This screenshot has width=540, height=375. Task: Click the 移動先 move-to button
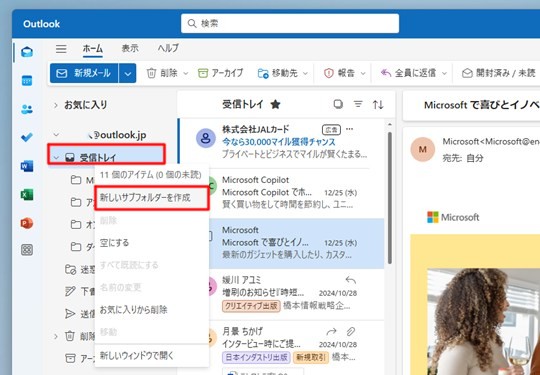[x=278, y=73]
